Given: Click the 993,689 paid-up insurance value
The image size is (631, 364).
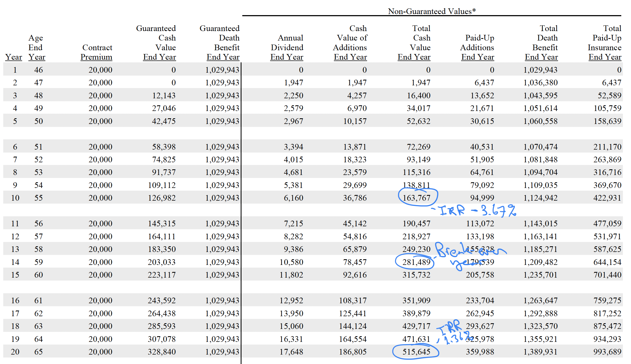Looking at the screenshot, I should tap(607, 352).
